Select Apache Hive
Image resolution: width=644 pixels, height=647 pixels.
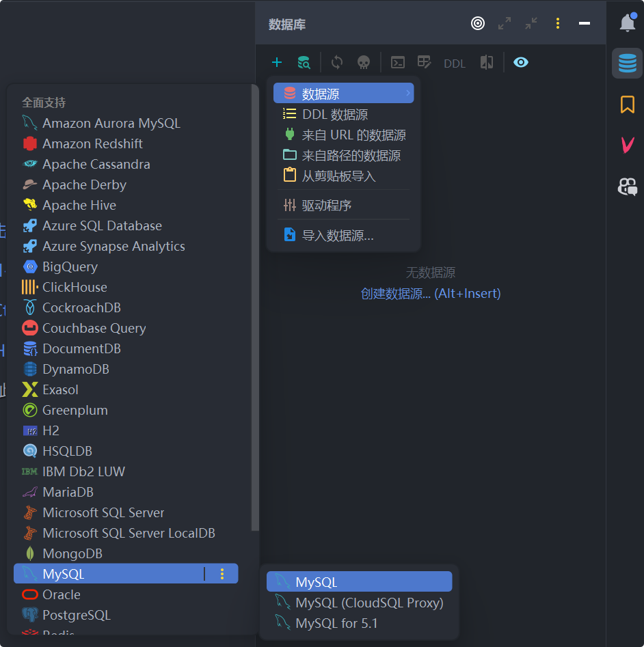coord(126,205)
